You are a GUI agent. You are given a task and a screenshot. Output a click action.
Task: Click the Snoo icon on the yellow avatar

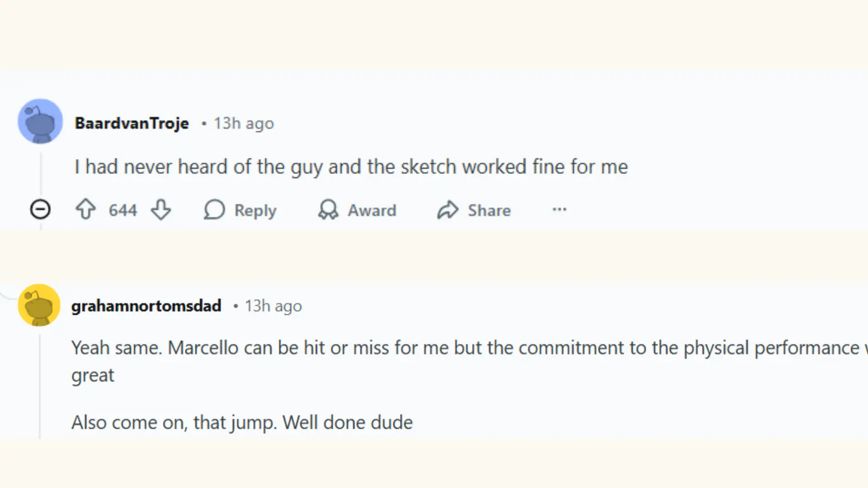point(39,305)
